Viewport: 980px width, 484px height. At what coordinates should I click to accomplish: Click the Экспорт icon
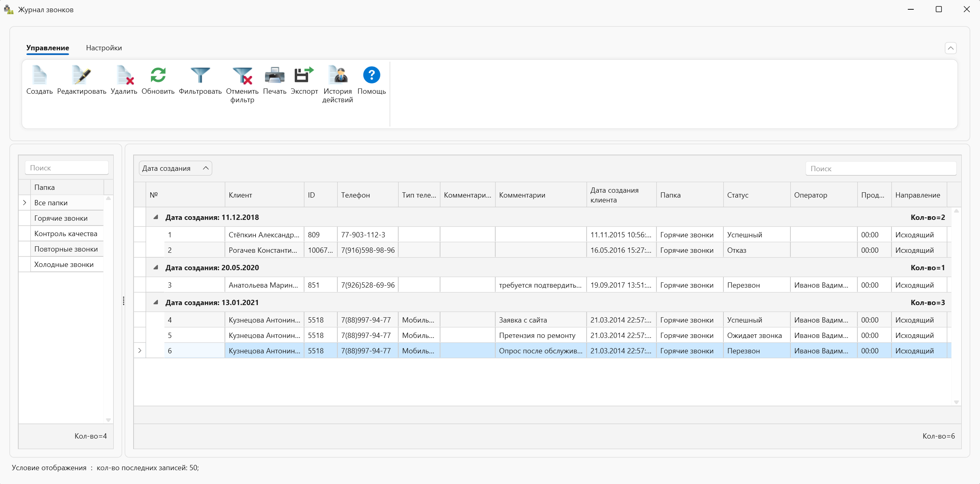pos(304,75)
